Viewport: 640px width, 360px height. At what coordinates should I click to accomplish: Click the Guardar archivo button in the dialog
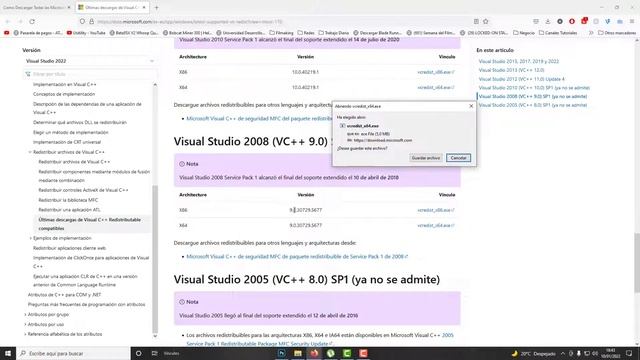coord(426,158)
